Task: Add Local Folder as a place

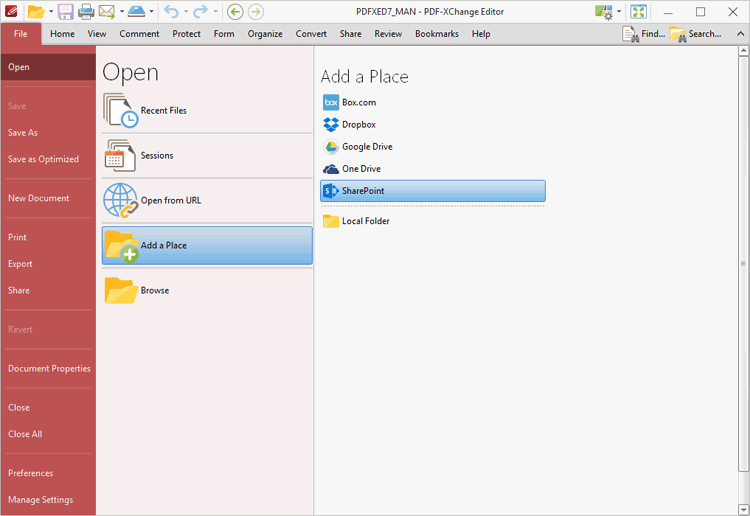Action: 433,221
